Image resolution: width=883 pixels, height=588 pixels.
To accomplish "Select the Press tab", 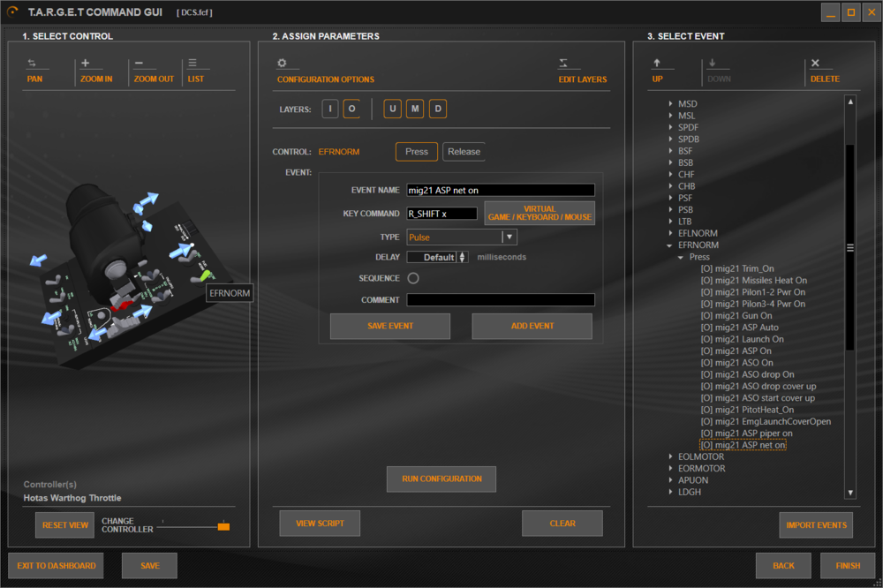I will click(x=417, y=152).
